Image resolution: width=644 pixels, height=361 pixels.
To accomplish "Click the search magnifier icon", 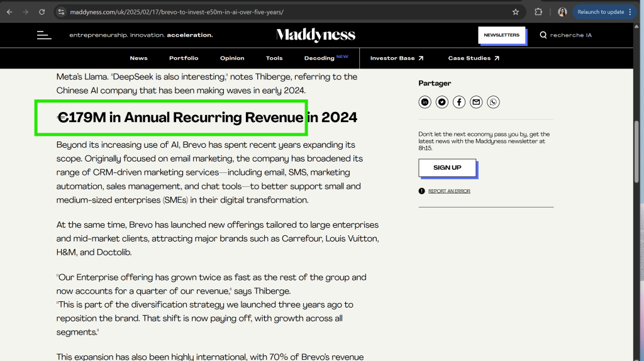I will click(543, 35).
